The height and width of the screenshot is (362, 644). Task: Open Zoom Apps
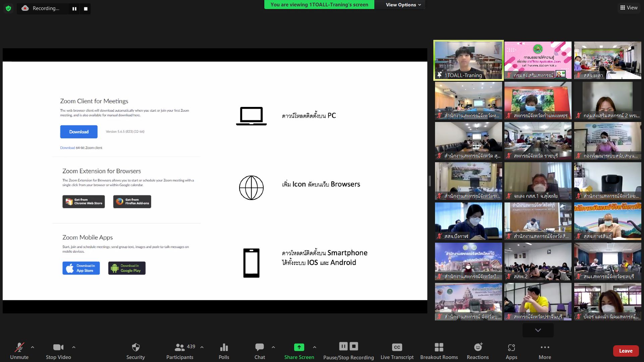pos(512,351)
